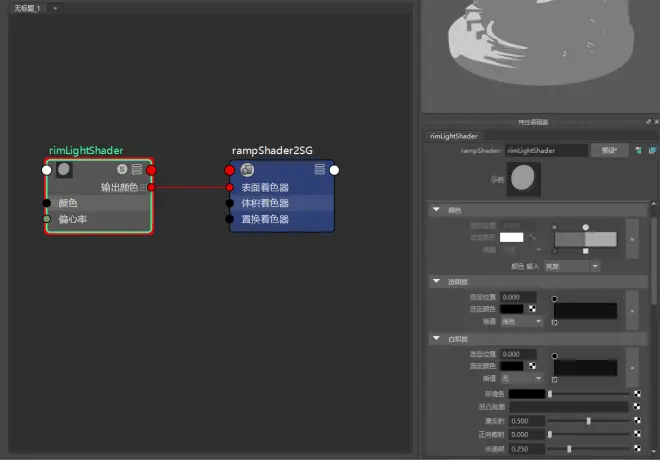Click the 漫反射 slider handle
Image resolution: width=660 pixels, height=460 pixels.
click(588, 421)
